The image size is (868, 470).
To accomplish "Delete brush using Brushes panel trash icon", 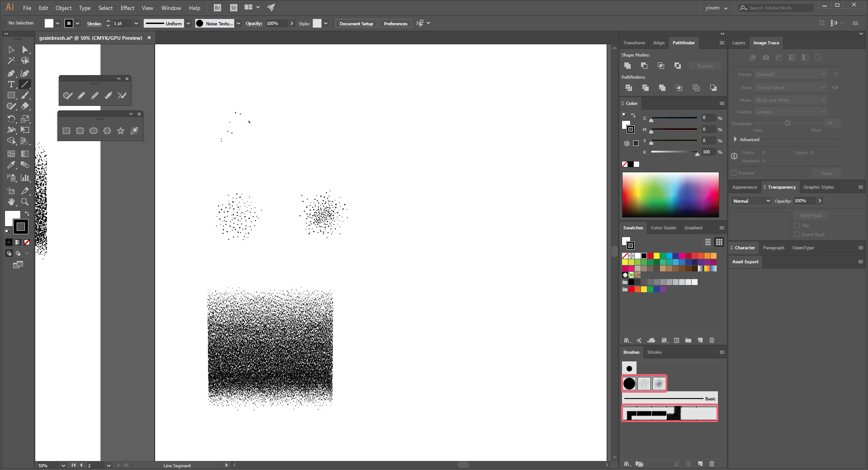I will [x=712, y=464].
